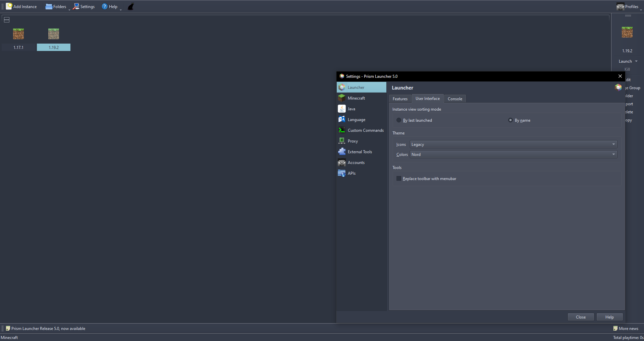This screenshot has height=341, width=644.
Task: Select the 1.17.1 instance grass block icon
Action: (18, 34)
